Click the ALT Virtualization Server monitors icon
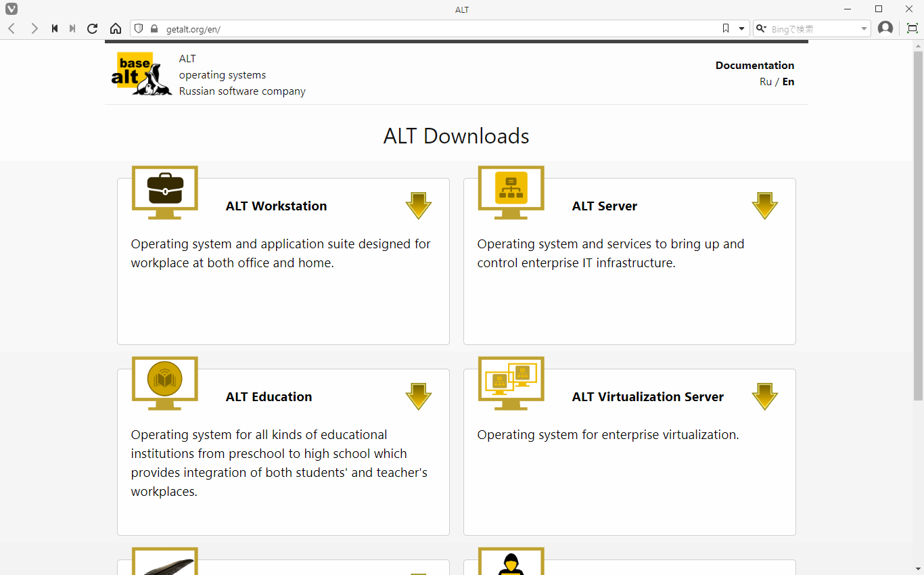The image size is (924, 575). [511, 384]
